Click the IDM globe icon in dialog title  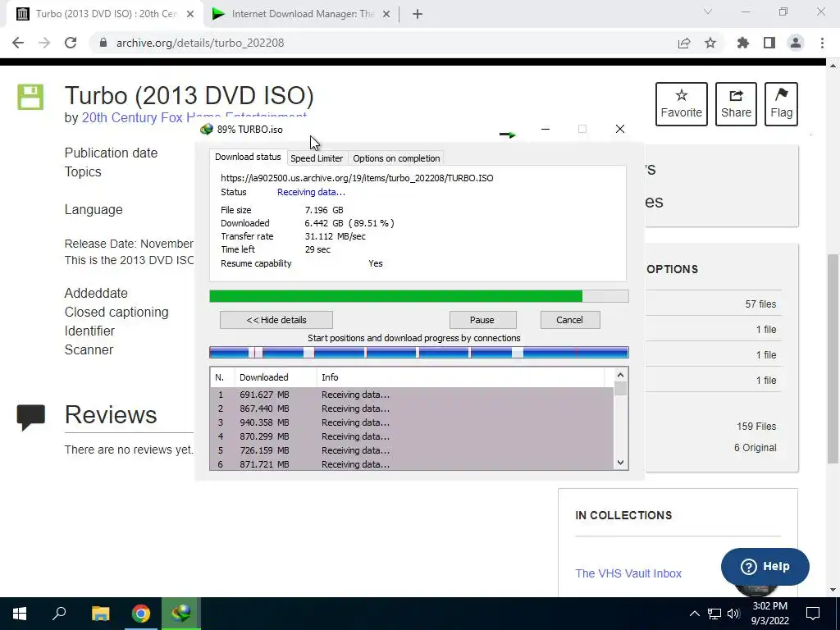coord(206,129)
